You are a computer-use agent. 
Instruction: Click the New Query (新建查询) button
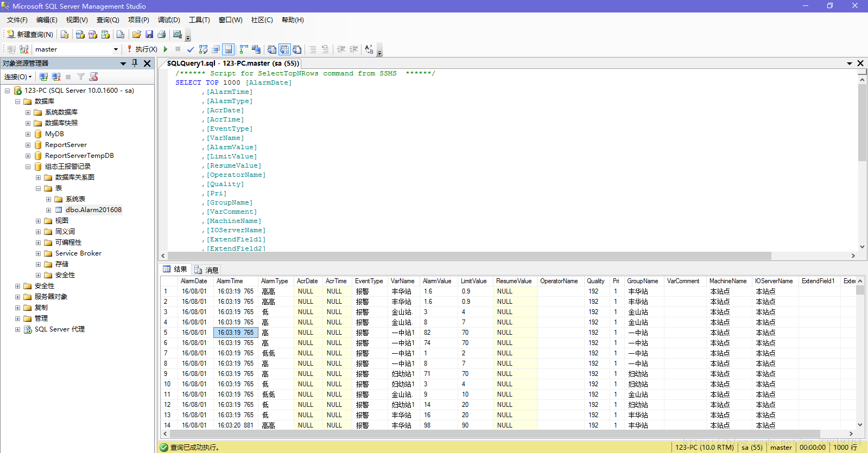[30, 35]
